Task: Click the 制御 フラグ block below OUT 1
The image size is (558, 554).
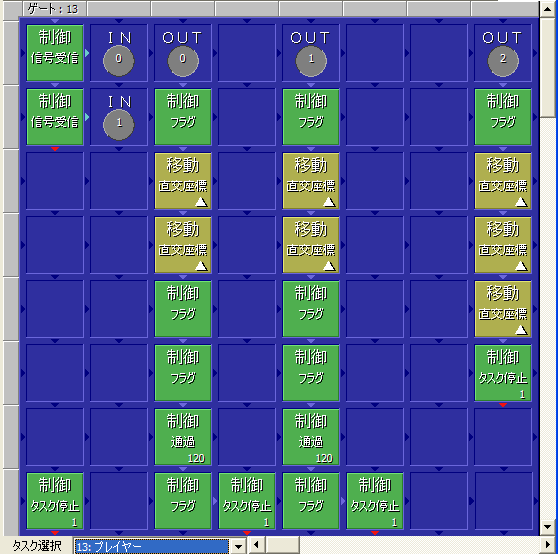Action: pos(311,117)
